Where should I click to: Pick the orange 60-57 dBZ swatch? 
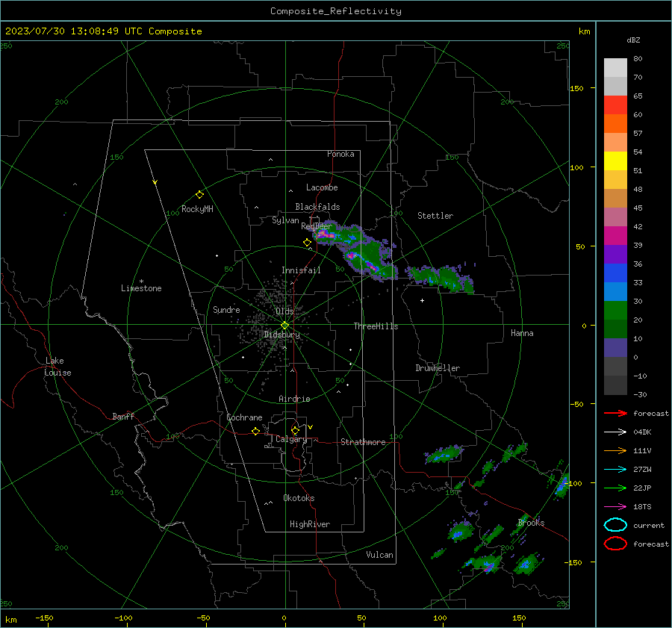click(615, 123)
